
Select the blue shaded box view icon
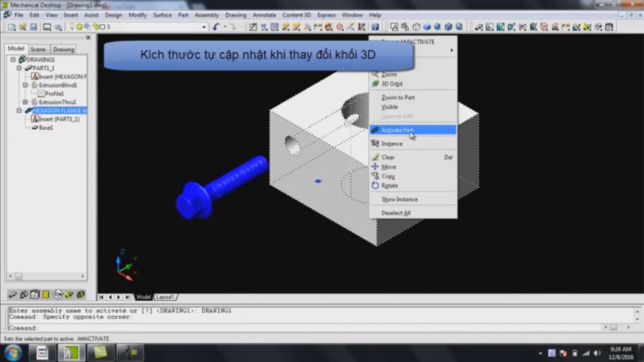[x=427, y=27]
